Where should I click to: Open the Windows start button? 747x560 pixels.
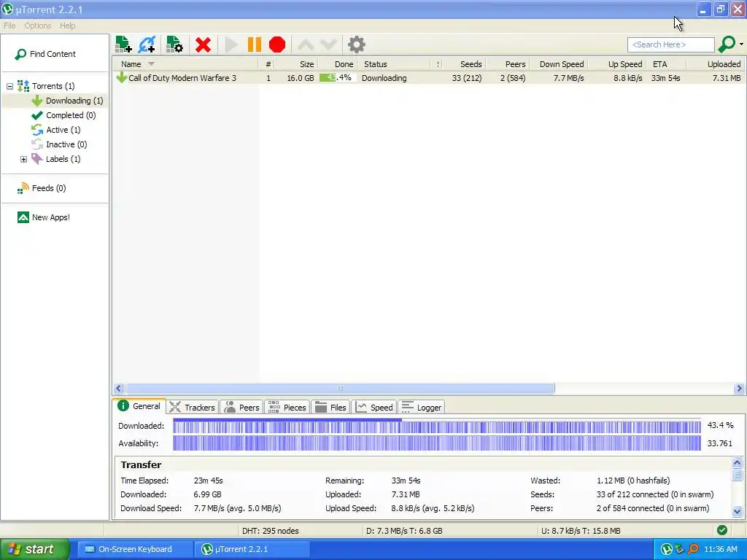click(x=35, y=549)
